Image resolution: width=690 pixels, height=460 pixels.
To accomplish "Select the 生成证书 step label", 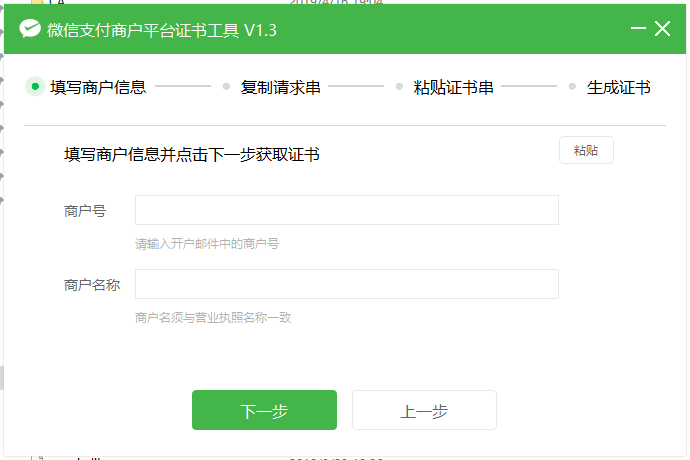I will 618,87.
